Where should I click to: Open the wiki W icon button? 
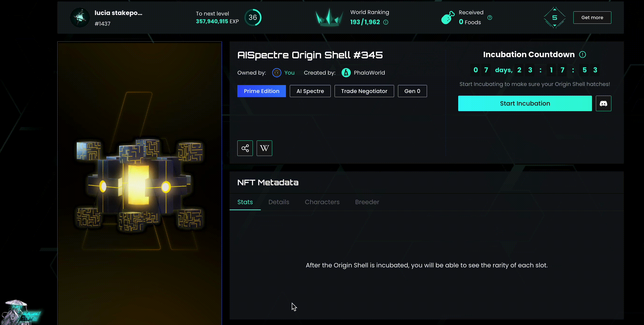pos(264,148)
